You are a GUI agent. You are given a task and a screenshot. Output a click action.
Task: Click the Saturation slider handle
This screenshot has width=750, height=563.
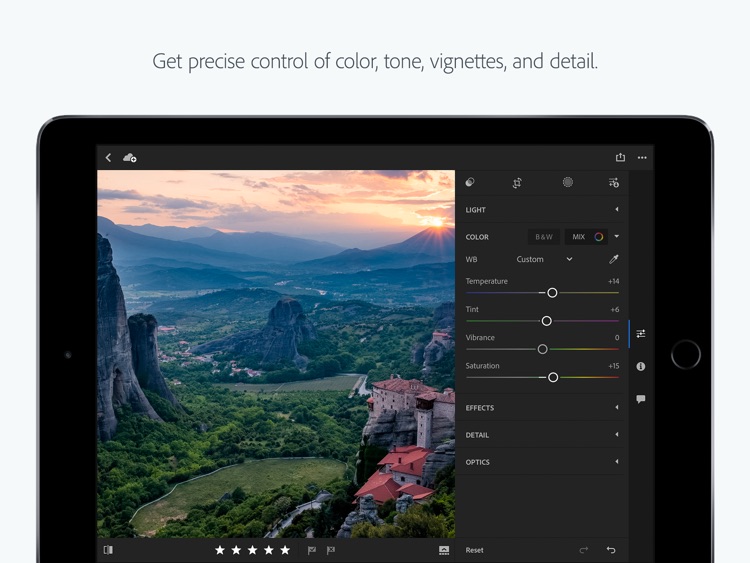tap(553, 377)
